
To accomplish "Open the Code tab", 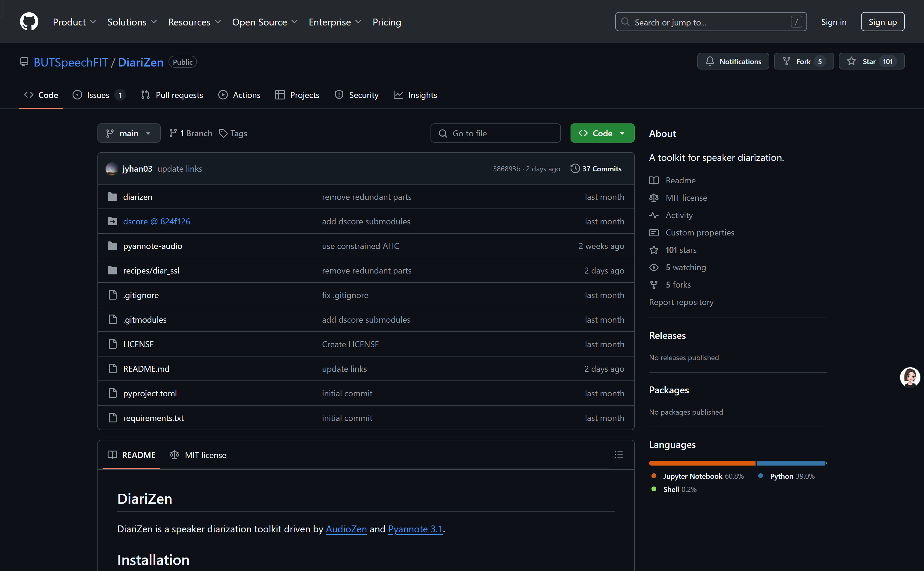I will [41, 95].
